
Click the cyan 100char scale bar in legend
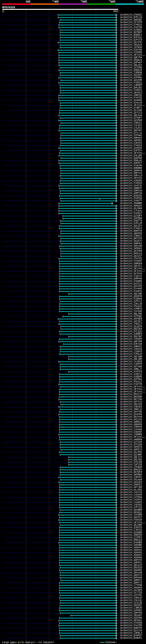[102, 642]
